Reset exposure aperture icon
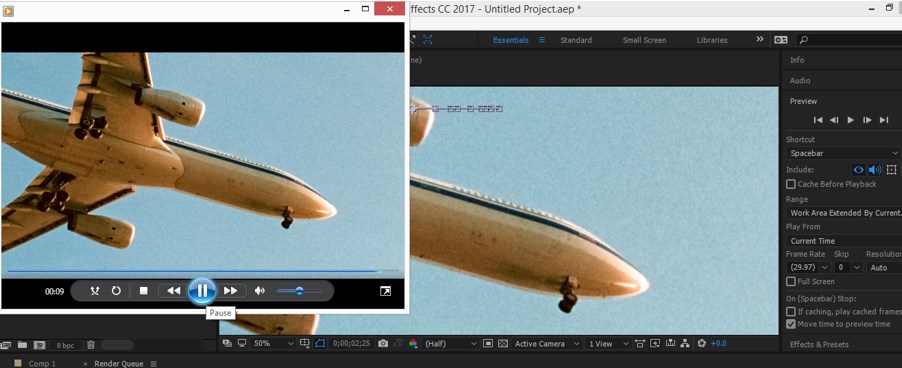Image resolution: width=902 pixels, height=368 pixels. 701,343
